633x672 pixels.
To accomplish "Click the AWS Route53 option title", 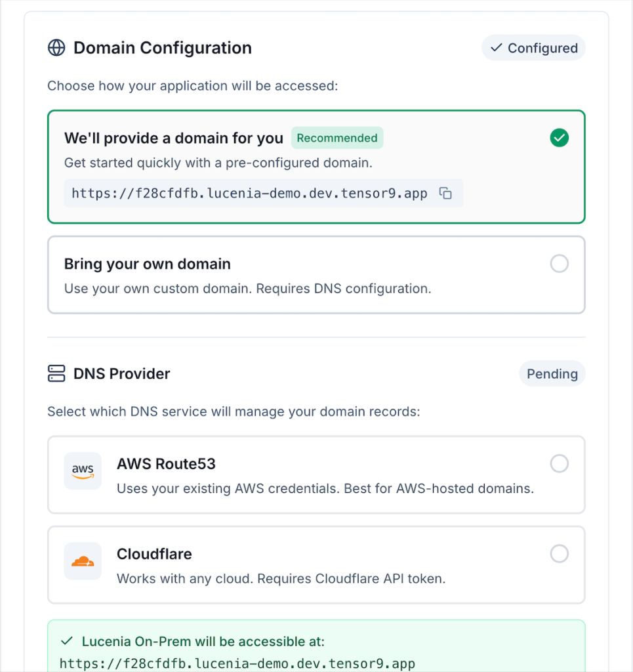I will (166, 464).
